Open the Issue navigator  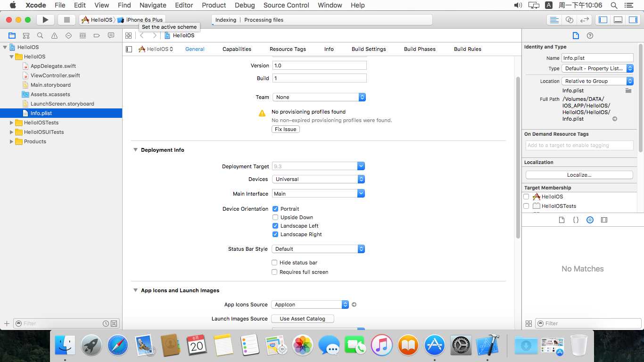(x=54, y=36)
